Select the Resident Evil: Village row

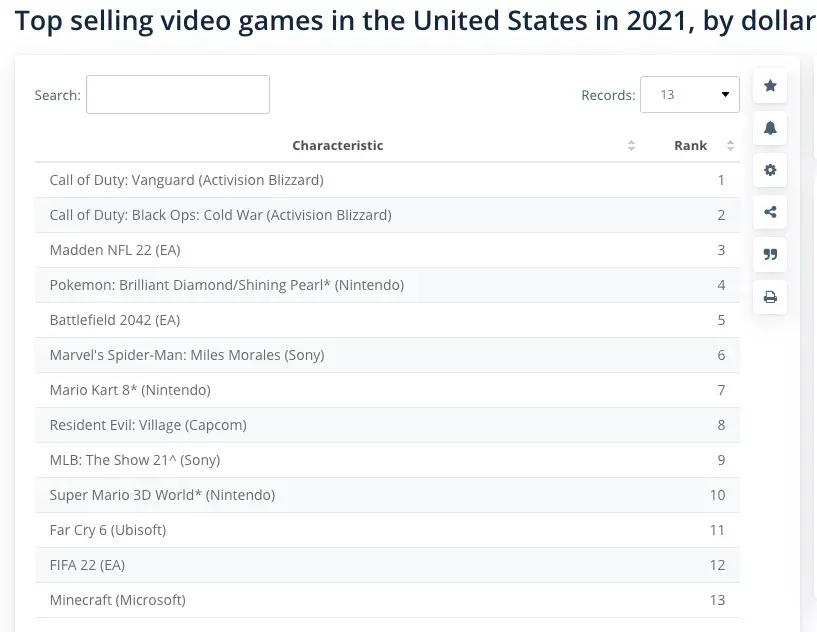tap(148, 425)
